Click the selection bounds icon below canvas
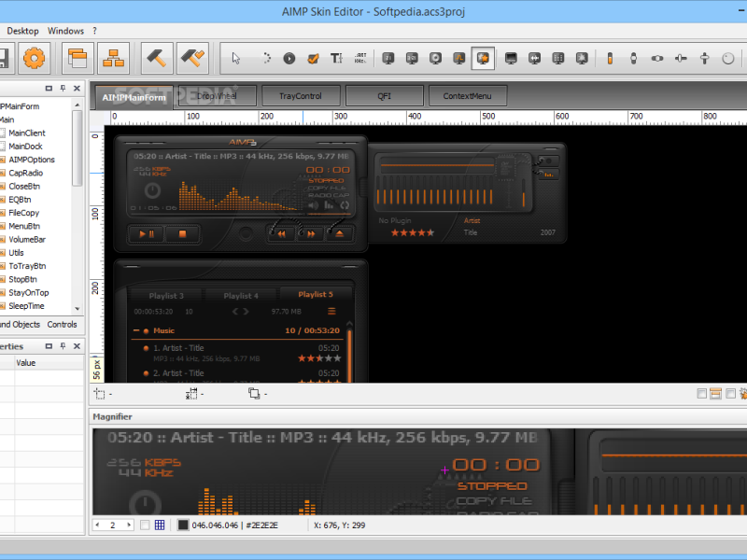The width and height of the screenshot is (747, 560). coord(99,394)
